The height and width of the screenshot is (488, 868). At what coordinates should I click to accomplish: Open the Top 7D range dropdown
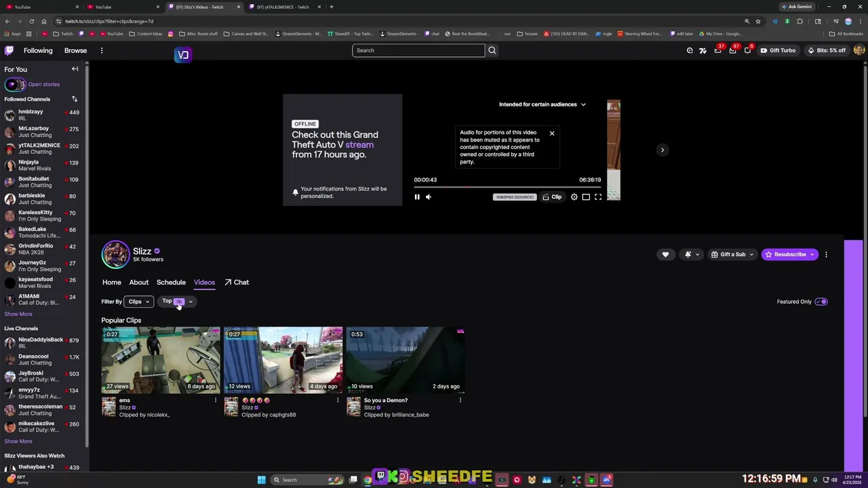click(x=178, y=302)
